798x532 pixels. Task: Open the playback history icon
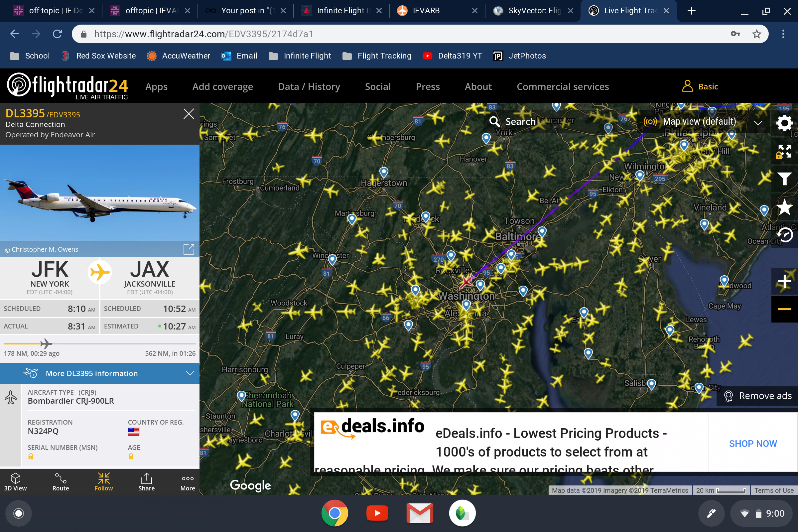(784, 235)
